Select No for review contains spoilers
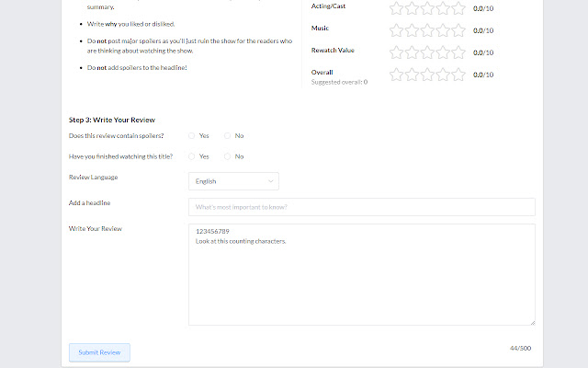The image size is (588, 368). pos(227,135)
